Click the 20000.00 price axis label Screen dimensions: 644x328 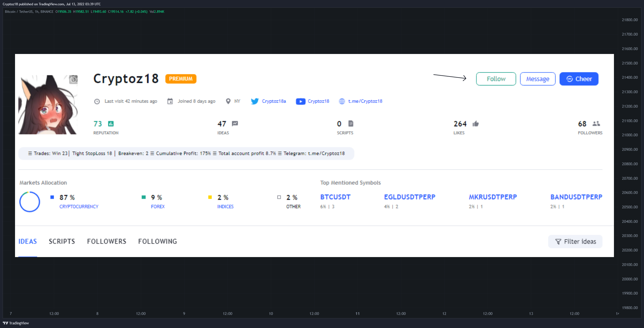tap(630, 279)
